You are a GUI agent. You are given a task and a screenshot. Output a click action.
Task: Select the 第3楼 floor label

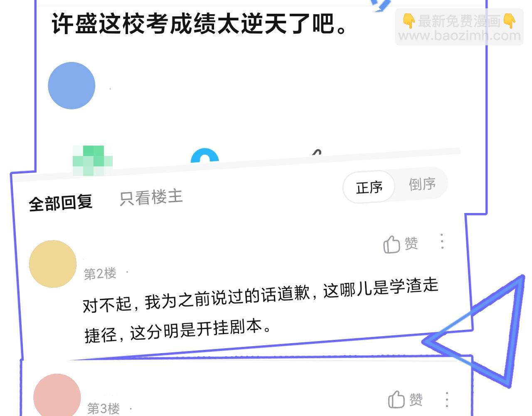(x=103, y=408)
